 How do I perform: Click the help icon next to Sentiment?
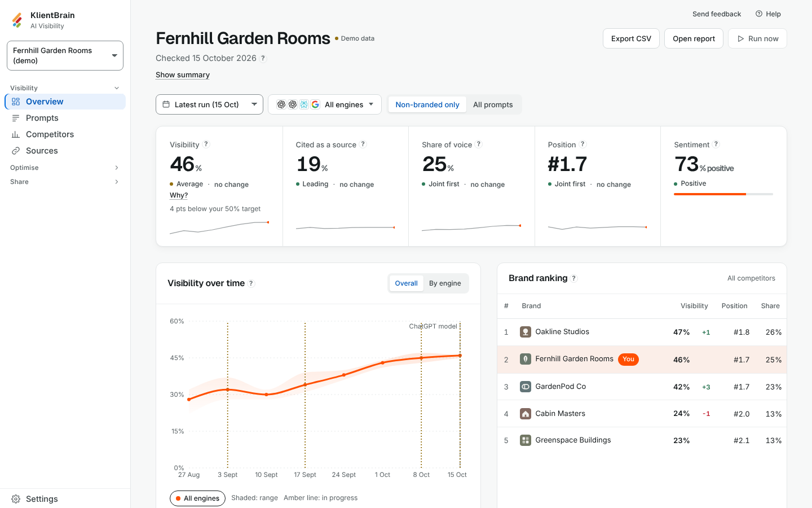716,144
